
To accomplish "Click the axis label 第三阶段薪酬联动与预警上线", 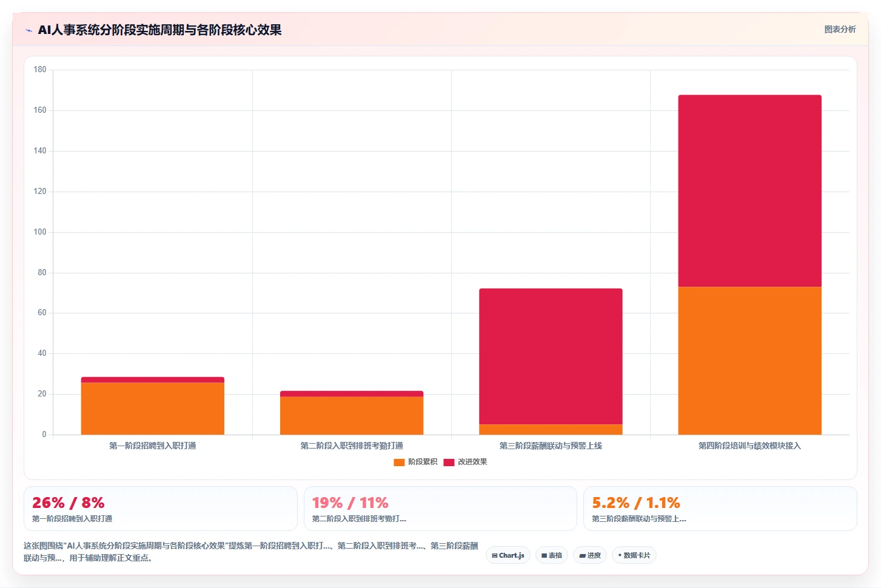I will coord(551,446).
